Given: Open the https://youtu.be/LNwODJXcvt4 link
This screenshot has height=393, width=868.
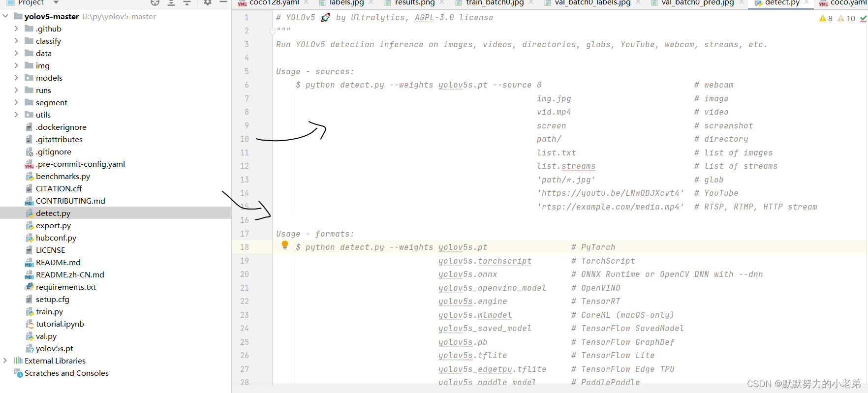Looking at the screenshot, I should click(x=610, y=193).
